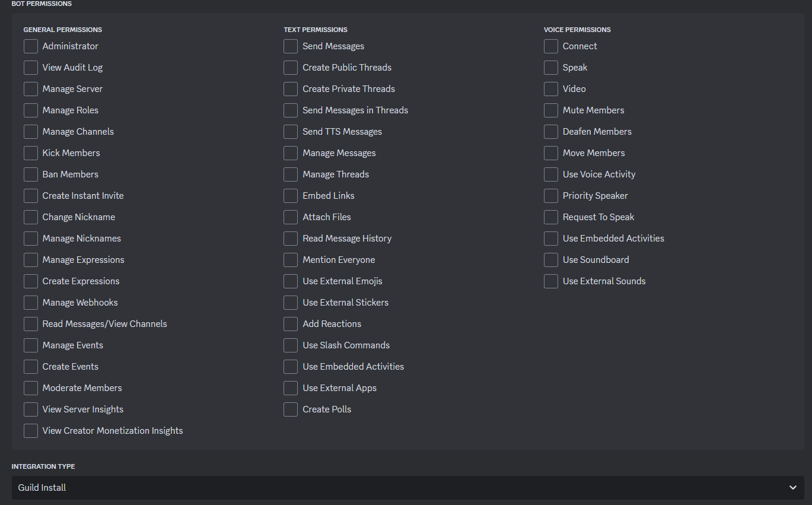Toggle Read Message History permission

(291, 239)
